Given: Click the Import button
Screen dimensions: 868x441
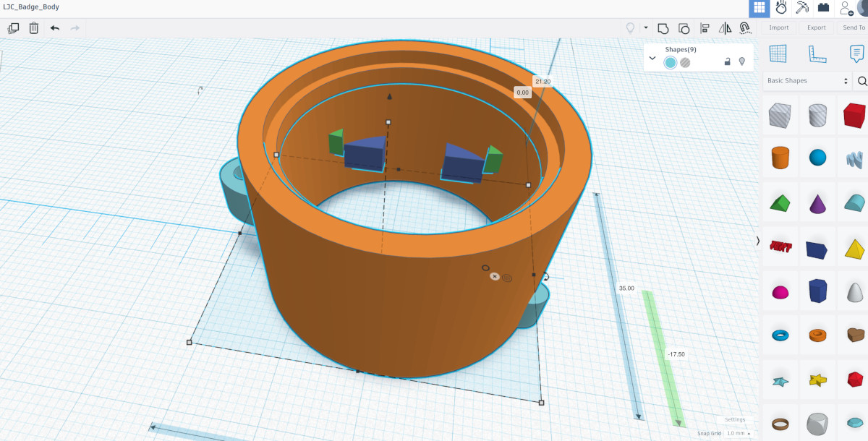Looking at the screenshot, I should pyautogui.click(x=779, y=27).
